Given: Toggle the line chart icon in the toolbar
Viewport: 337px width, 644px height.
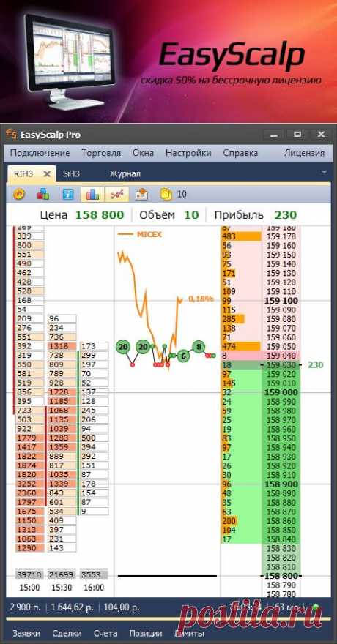Looking at the screenshot, I should tap(117, 194).
